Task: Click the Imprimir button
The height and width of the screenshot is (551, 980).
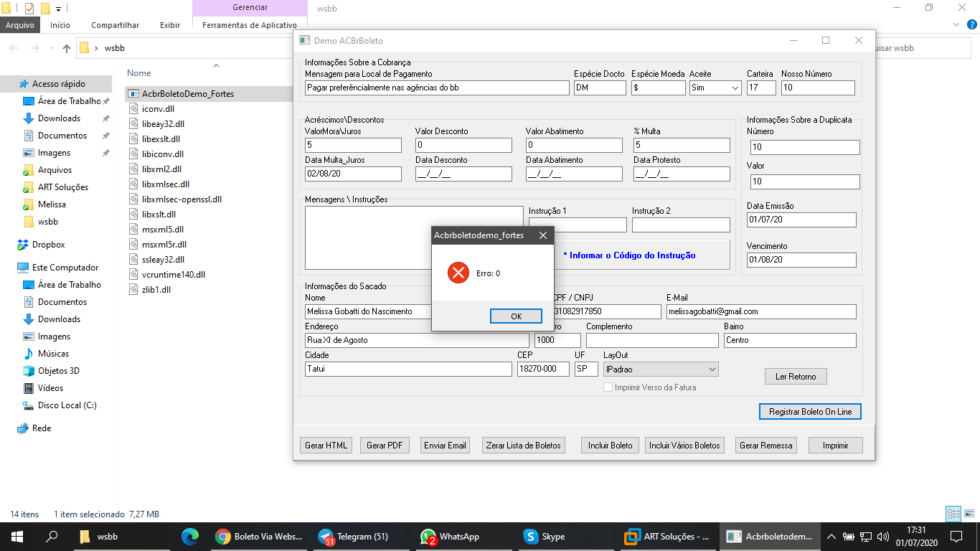Action: click(x=835, y=446)
